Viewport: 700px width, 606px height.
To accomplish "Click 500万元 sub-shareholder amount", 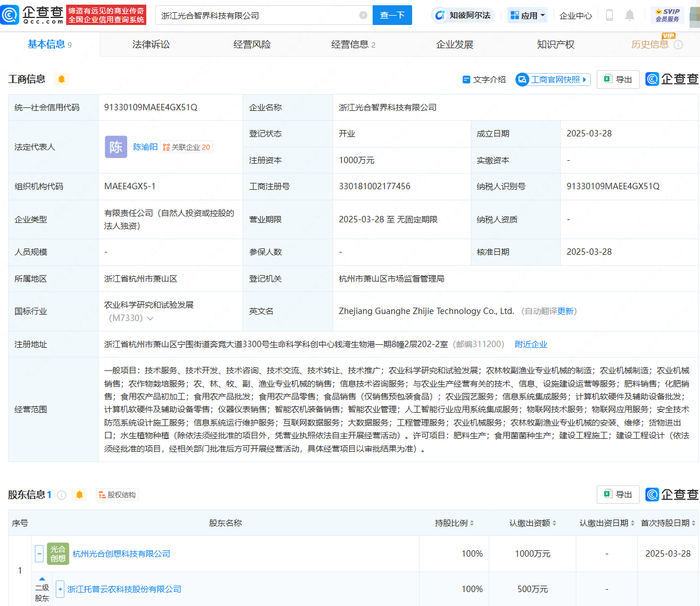I will [x=532, y=589].
